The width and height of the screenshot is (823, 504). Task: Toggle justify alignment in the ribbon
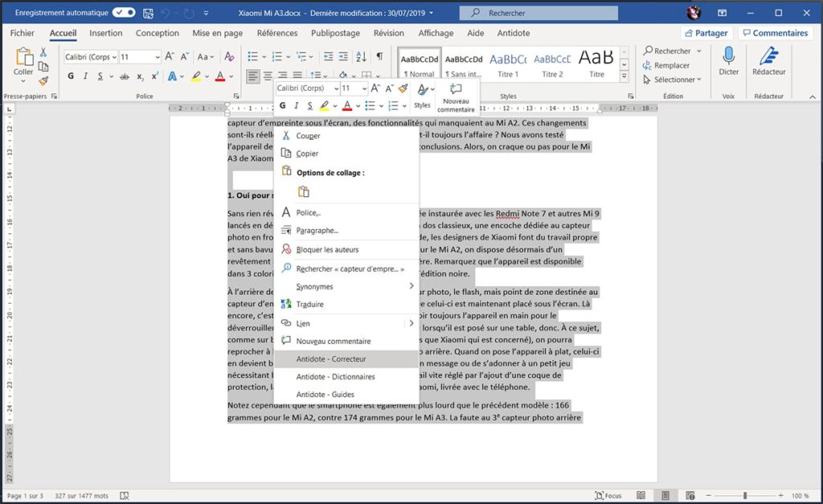pyautogui.click(x=297, y=76)
